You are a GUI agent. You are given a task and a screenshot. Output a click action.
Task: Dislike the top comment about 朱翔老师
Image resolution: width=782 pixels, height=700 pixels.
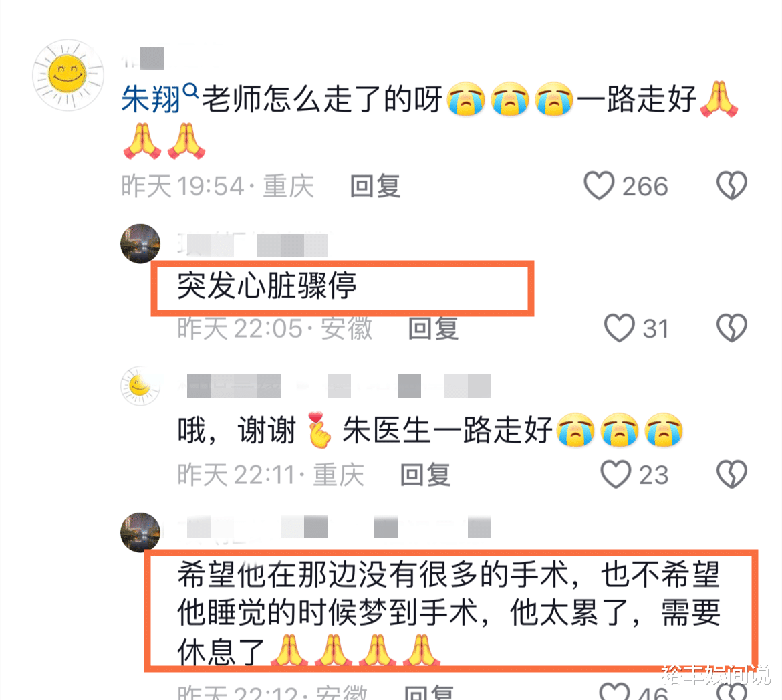click(732, 186)
